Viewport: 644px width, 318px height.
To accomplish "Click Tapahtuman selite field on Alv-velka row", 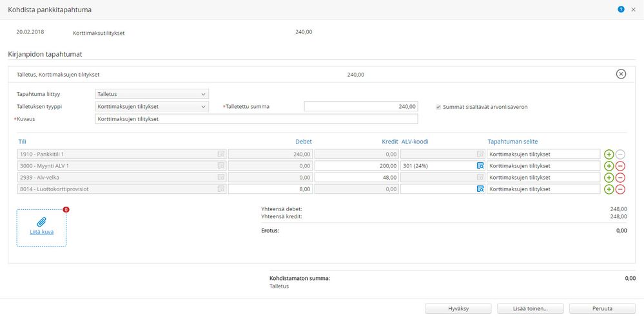I will [543, 177].
